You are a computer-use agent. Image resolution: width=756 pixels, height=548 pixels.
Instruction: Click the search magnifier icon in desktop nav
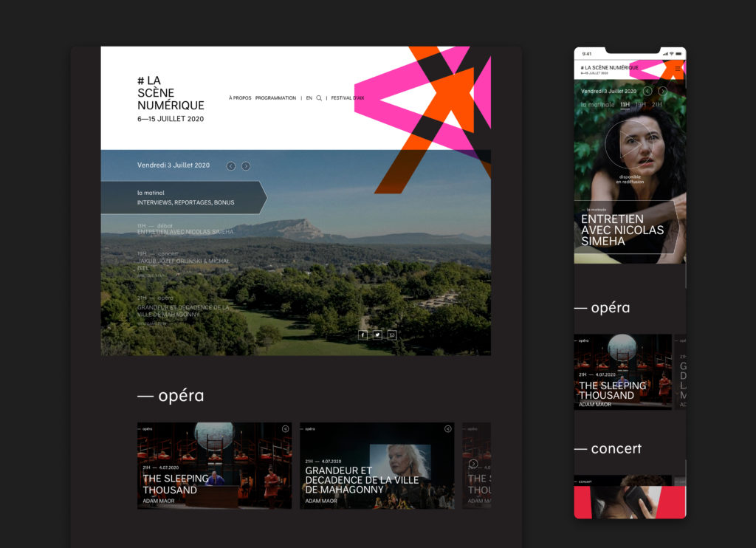pos(319,98)
